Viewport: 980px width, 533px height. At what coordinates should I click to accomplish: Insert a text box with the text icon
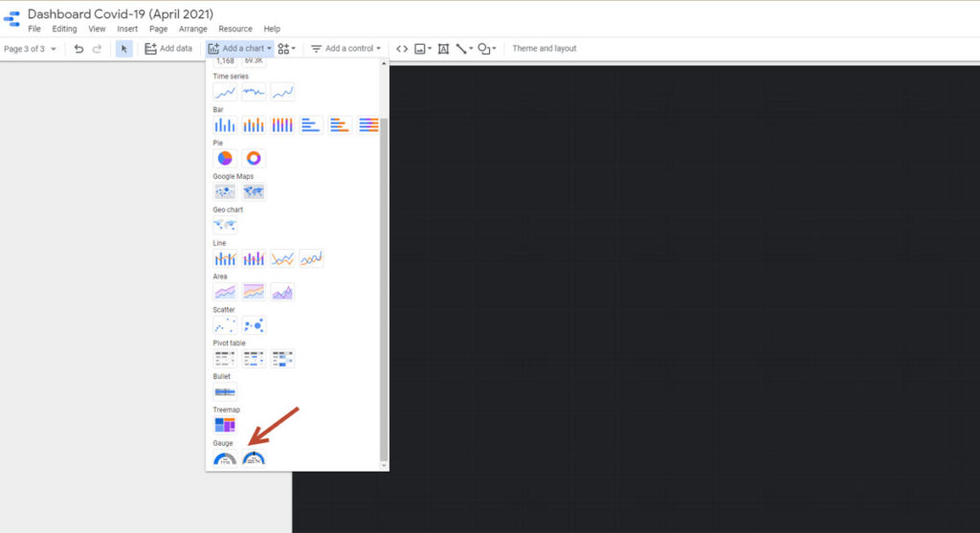(x=443, y=49)
